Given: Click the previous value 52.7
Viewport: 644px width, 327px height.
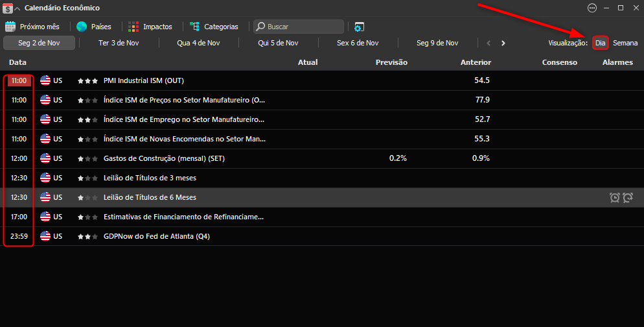Looking at the screenshot, I should [482, 119].
